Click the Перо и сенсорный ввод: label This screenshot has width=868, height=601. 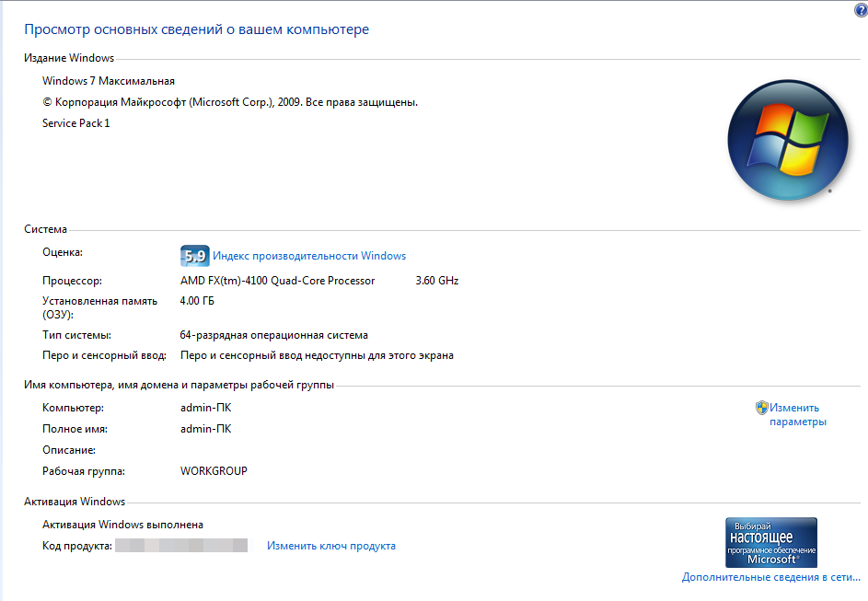coord(104,355)
